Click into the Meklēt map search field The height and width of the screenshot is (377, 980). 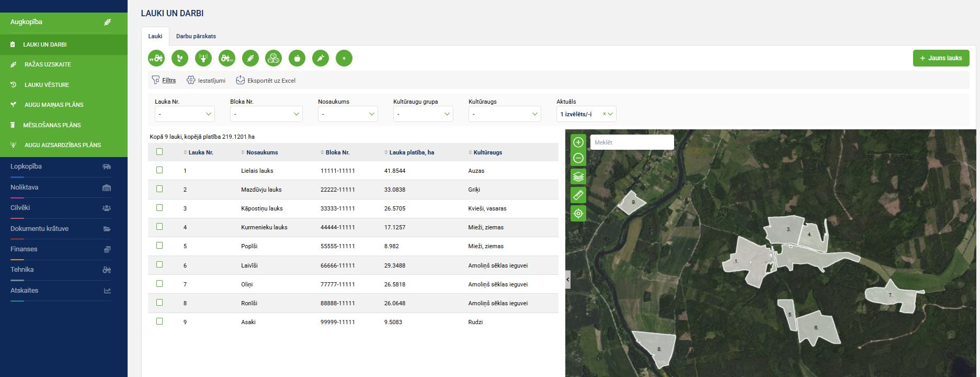click(632, 142)
